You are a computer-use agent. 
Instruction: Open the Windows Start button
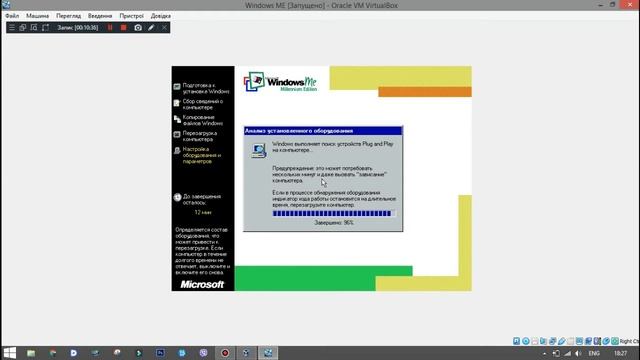tap(9, 353)
